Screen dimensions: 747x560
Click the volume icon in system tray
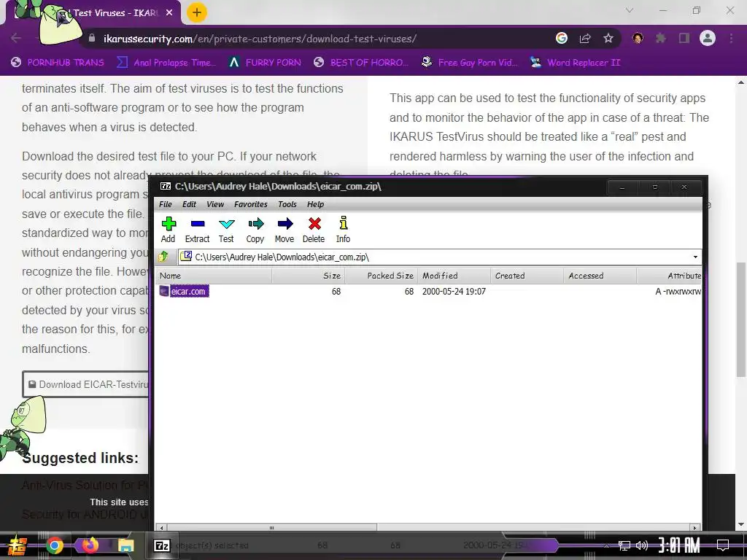tap(642, 545)
